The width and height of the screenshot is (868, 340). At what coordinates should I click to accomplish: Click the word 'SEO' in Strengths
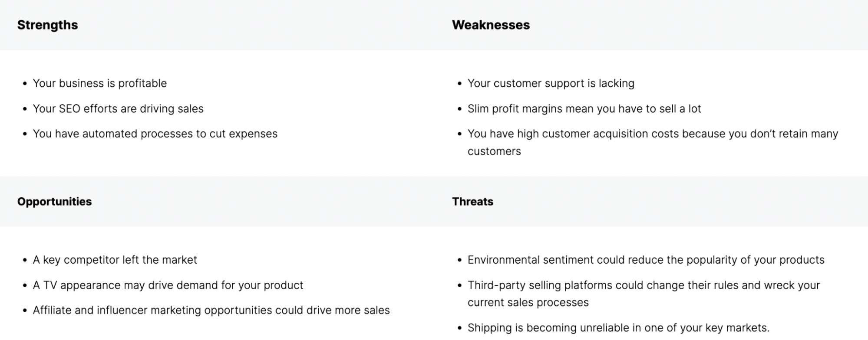[x=69, y=108]
